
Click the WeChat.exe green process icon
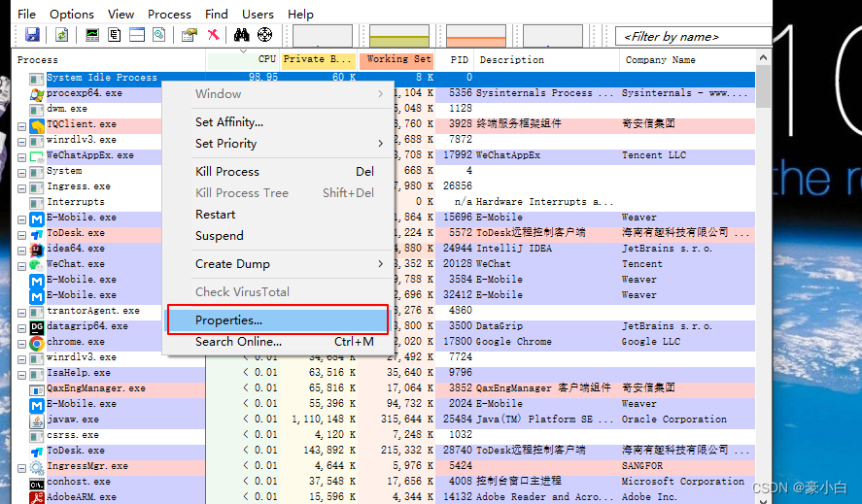pyautogui.click(x=37, y=265)
